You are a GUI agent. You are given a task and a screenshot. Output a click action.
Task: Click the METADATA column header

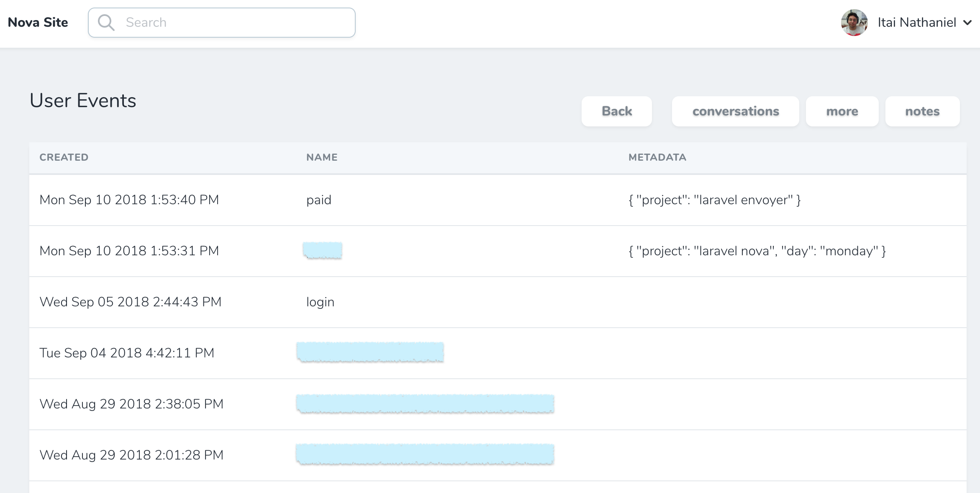tap(657, 157)
